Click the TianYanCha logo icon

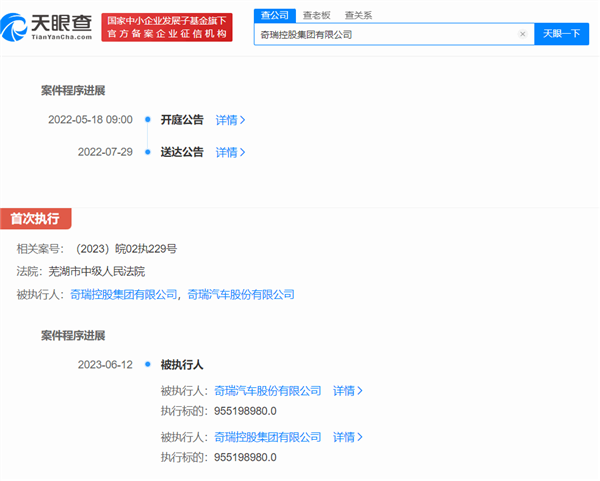click(13, 28)
